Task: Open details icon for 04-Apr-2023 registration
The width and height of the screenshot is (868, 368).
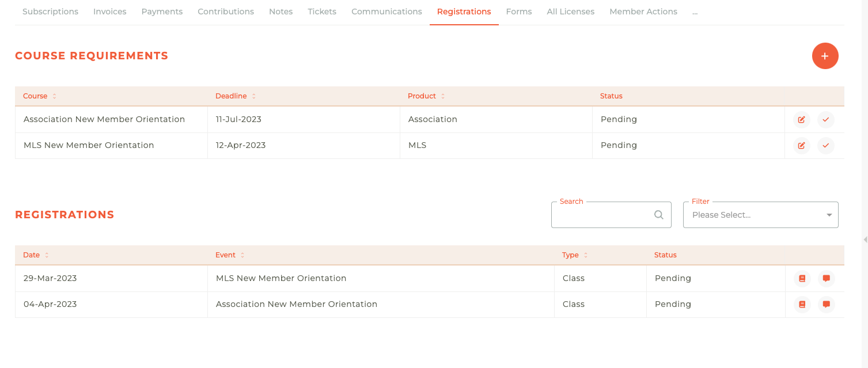Action: [802, 305]
